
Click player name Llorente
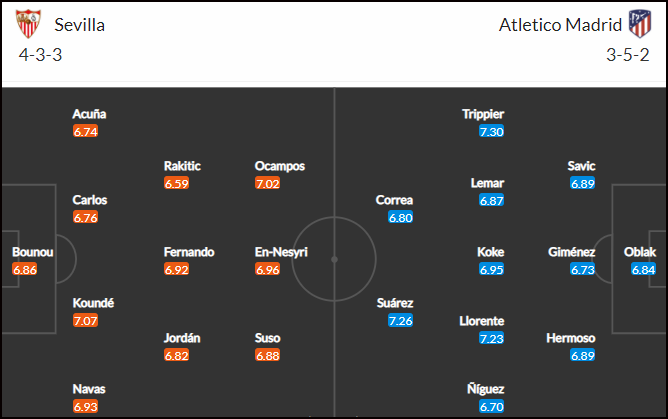point(482,321)
